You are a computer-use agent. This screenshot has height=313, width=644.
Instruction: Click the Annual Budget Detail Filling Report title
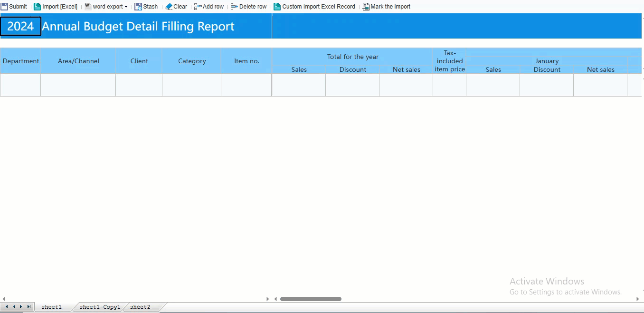(x=138, y=26)
